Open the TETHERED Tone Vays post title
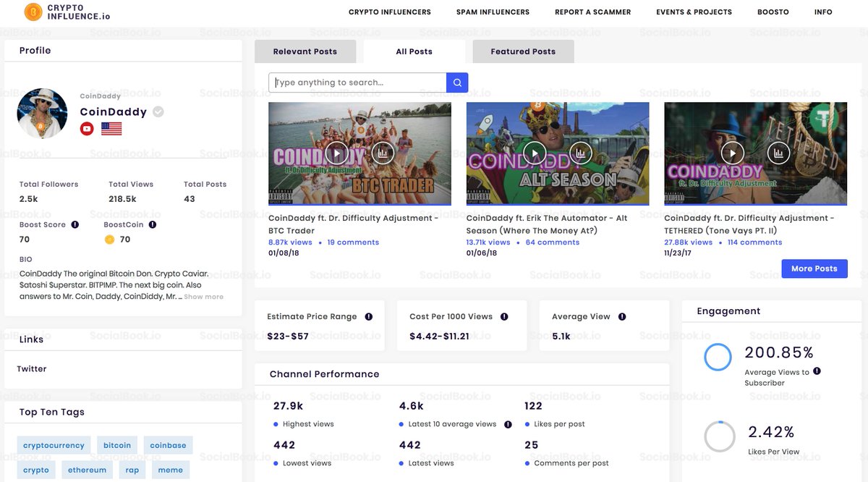Image resolution: width=868 pixels, height=482 pixels. pos(749,224)
